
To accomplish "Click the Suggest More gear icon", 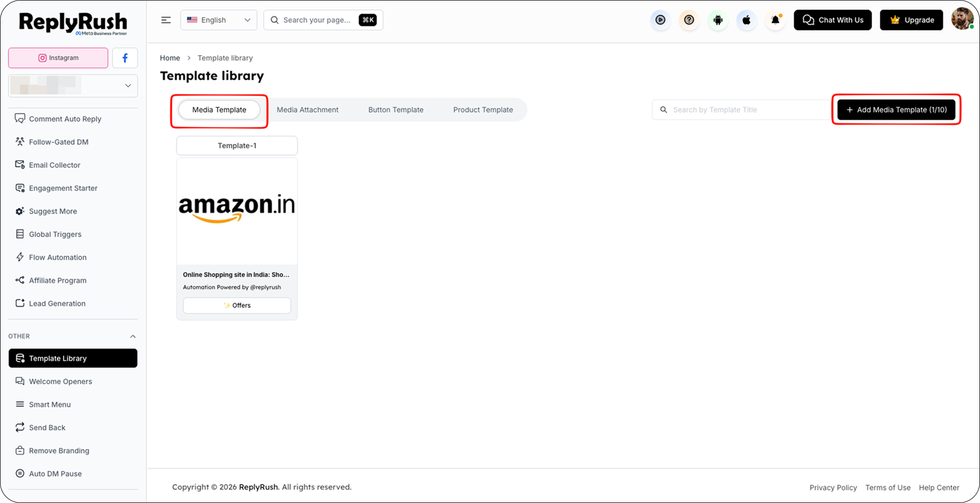I will pyautogui.click(x=20, y=211).
